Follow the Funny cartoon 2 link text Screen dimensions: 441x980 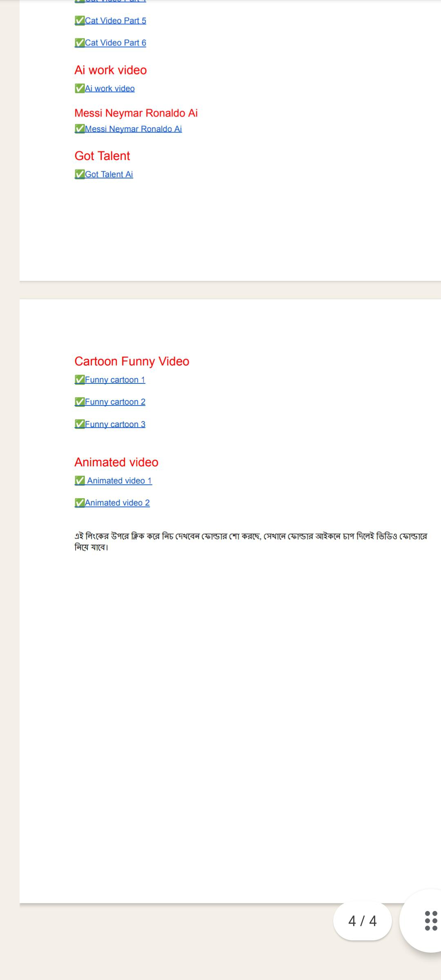tap(115, 402)
